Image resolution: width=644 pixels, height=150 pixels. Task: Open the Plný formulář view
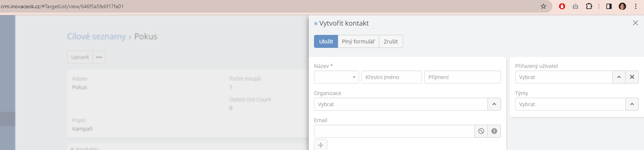click(x=358, y=42)
